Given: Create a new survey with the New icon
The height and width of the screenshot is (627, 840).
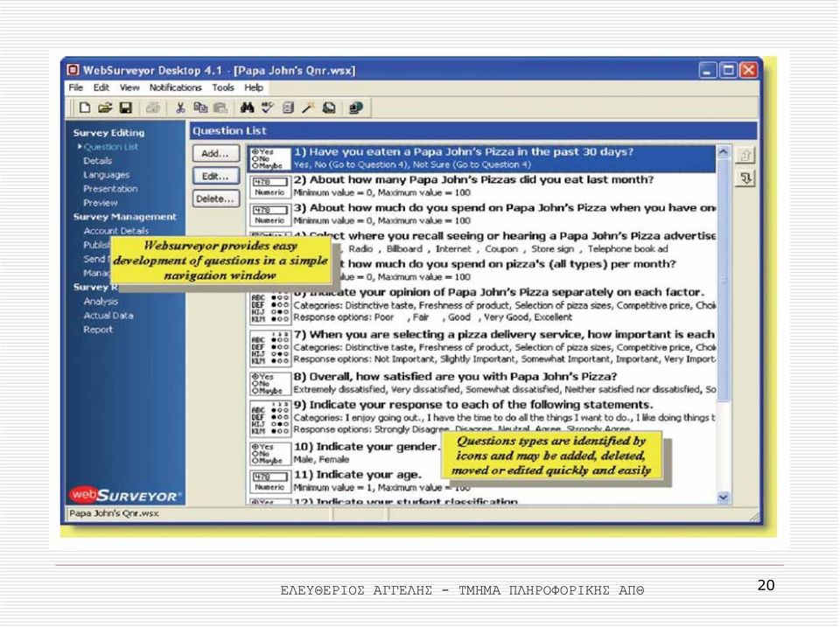Looking at the screenshot, I should tap(85, 108).
